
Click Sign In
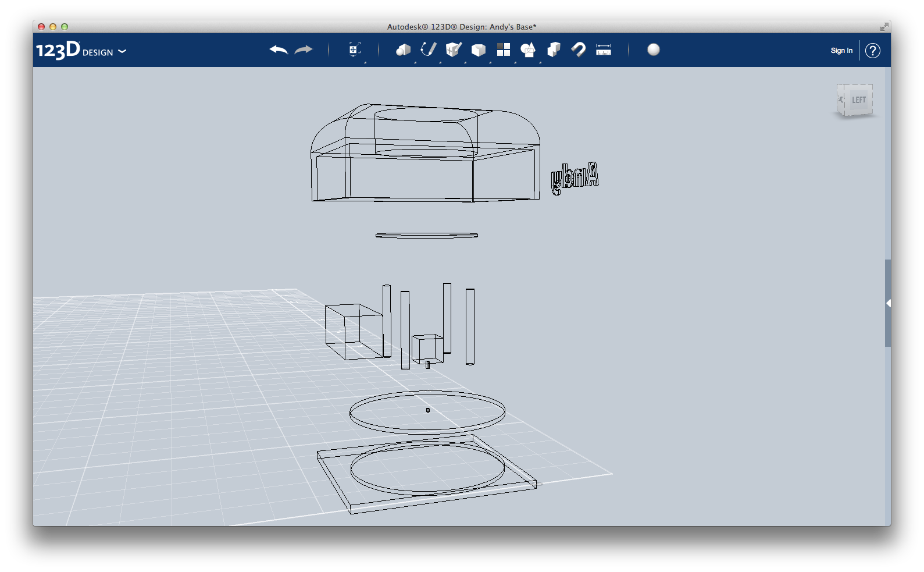pyautogui.click(x=841, y=51)
